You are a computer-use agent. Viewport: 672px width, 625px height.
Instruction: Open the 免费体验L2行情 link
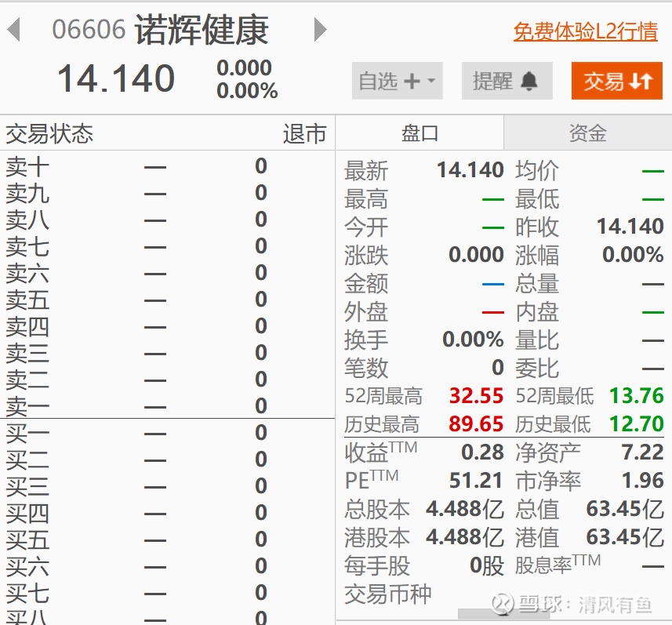(586, 31)
